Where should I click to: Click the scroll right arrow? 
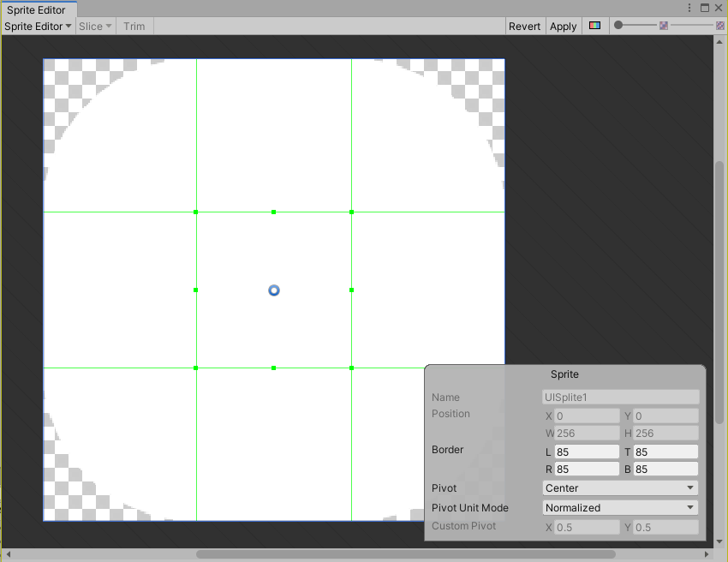[707, 554]
